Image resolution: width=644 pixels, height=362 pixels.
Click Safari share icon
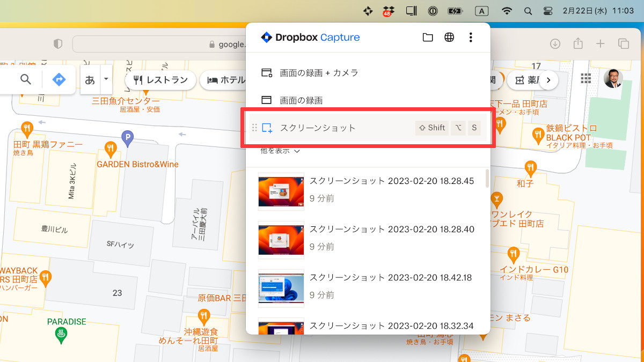point(578,43)
